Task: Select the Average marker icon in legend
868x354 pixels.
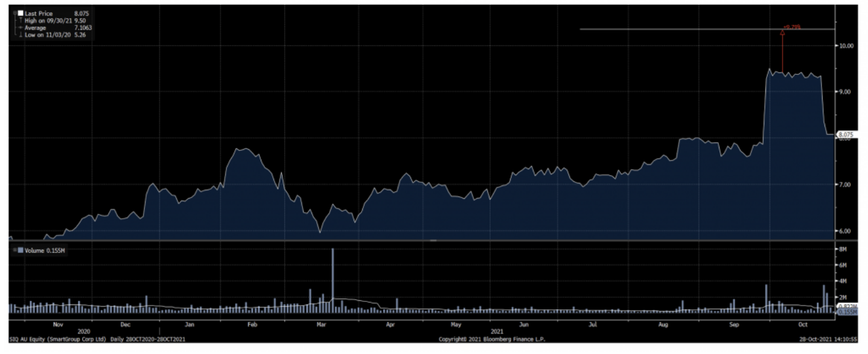Action: [x=21, y=28]
